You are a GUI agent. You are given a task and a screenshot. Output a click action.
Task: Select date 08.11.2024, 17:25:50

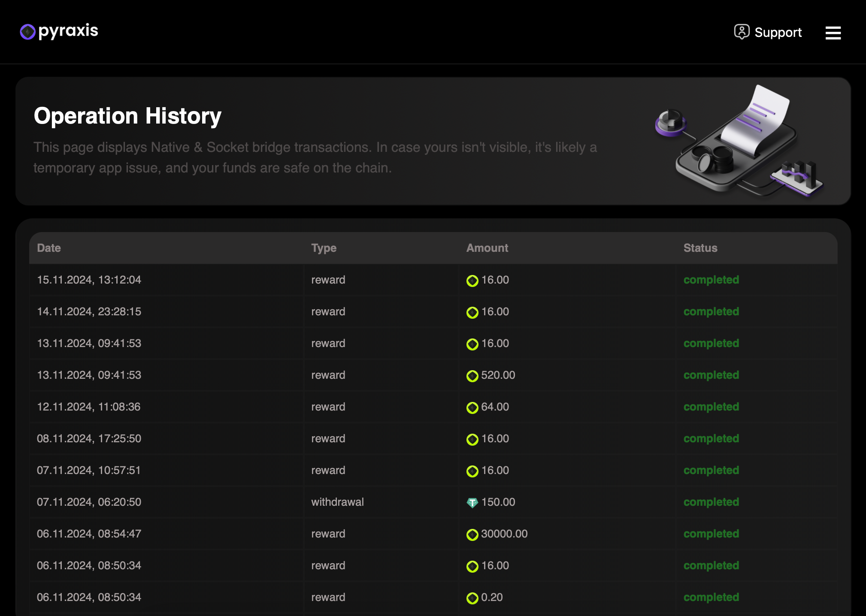(x=89, y=438)
